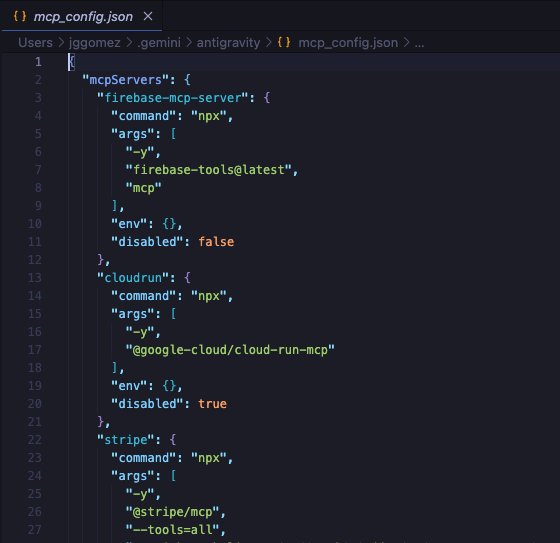Image resolution: width=560 pixels, height=543 pixels.
Task: Open the .gemini breadcrumb segment
Action: click(x=159, y=43)
